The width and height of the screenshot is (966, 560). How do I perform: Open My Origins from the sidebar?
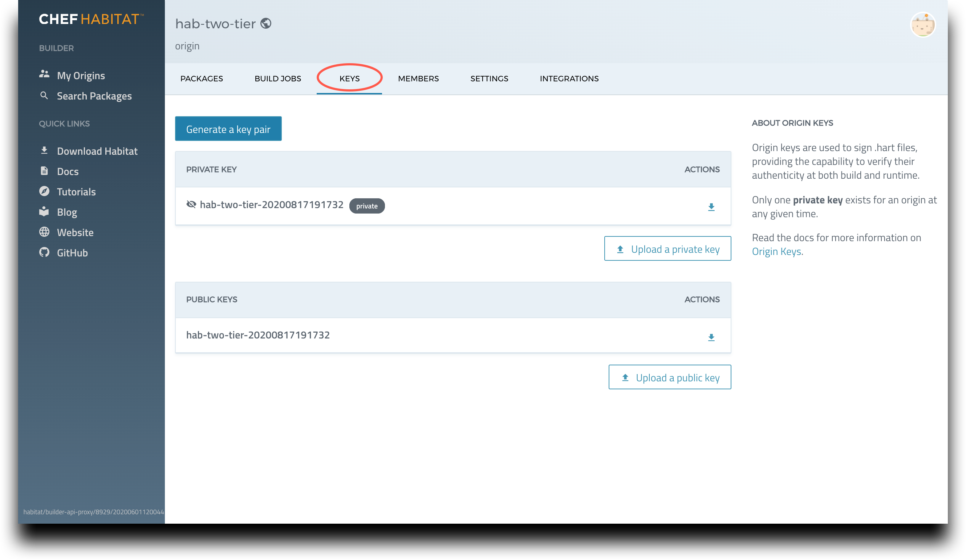point(81,75)
